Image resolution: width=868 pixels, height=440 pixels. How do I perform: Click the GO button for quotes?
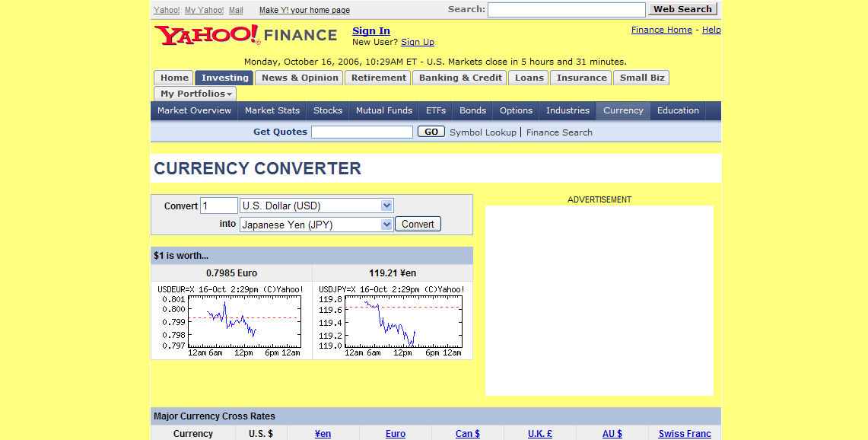point(431,132)
